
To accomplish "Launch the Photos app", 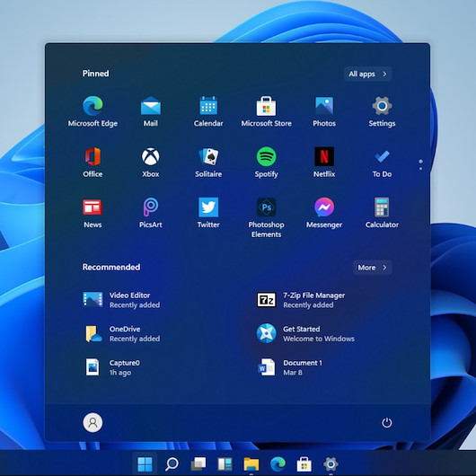I will tap(324, 111).
